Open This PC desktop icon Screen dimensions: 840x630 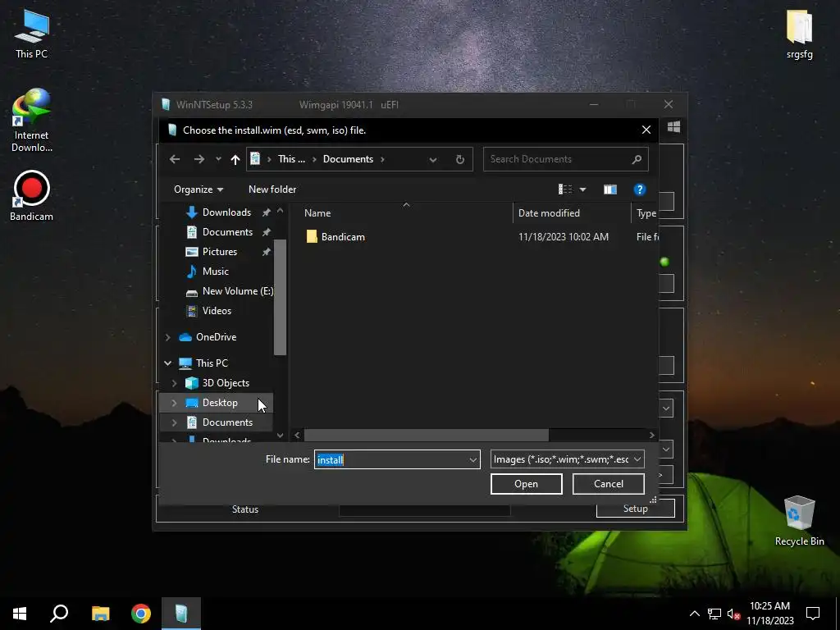pos(31,34)
